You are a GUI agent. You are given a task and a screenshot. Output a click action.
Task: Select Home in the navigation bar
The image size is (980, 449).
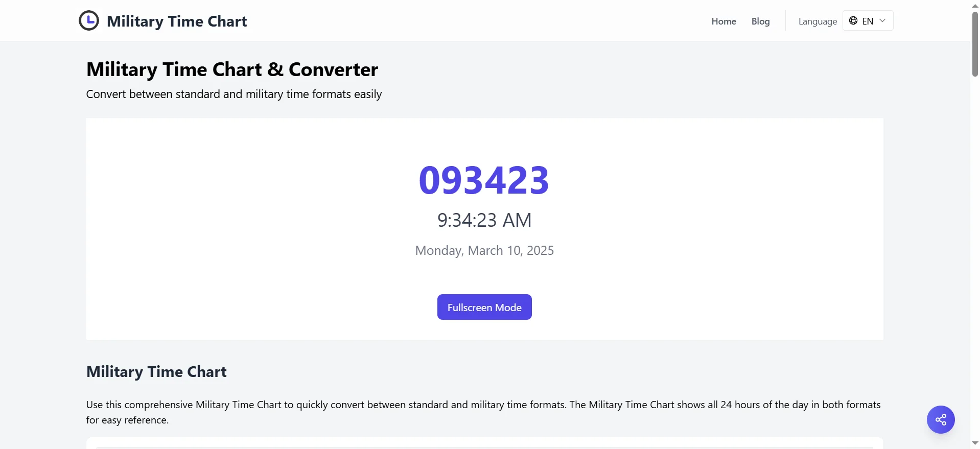724,21
